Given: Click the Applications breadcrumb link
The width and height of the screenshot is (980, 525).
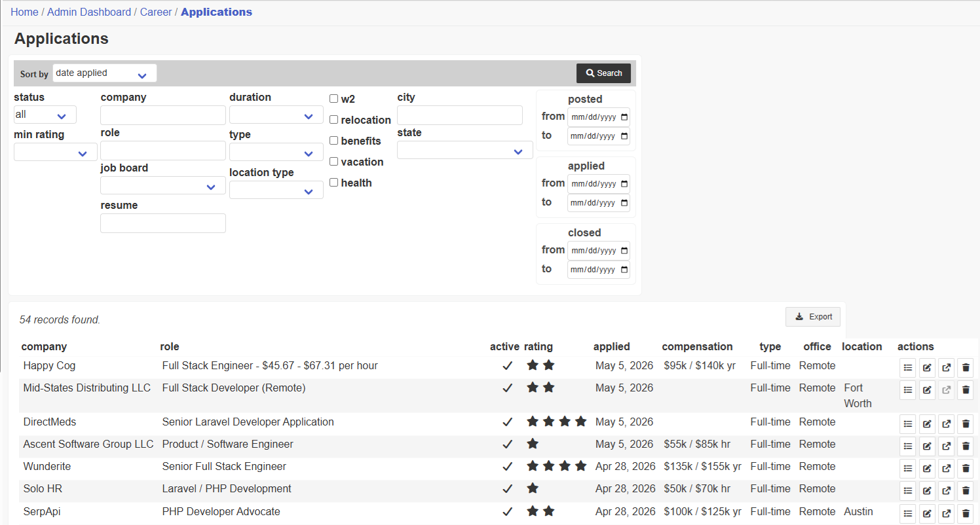Looking at the screenshot, I should 216,12.
